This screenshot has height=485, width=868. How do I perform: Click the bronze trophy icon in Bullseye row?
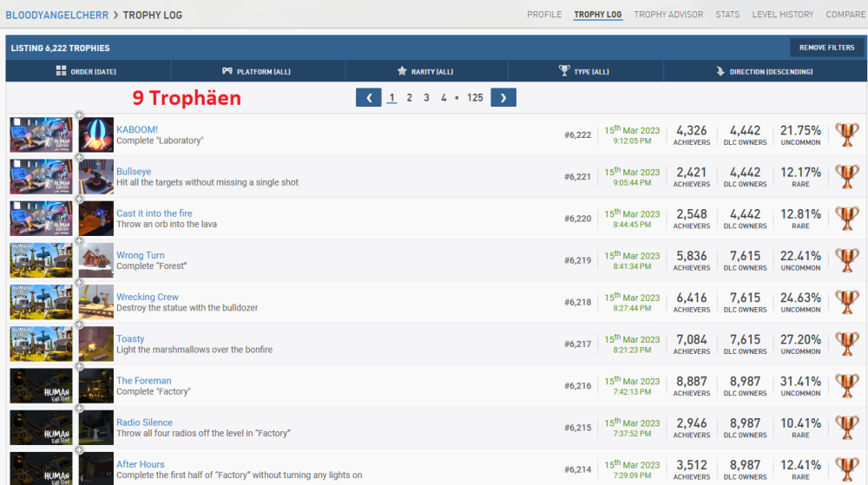846,176
